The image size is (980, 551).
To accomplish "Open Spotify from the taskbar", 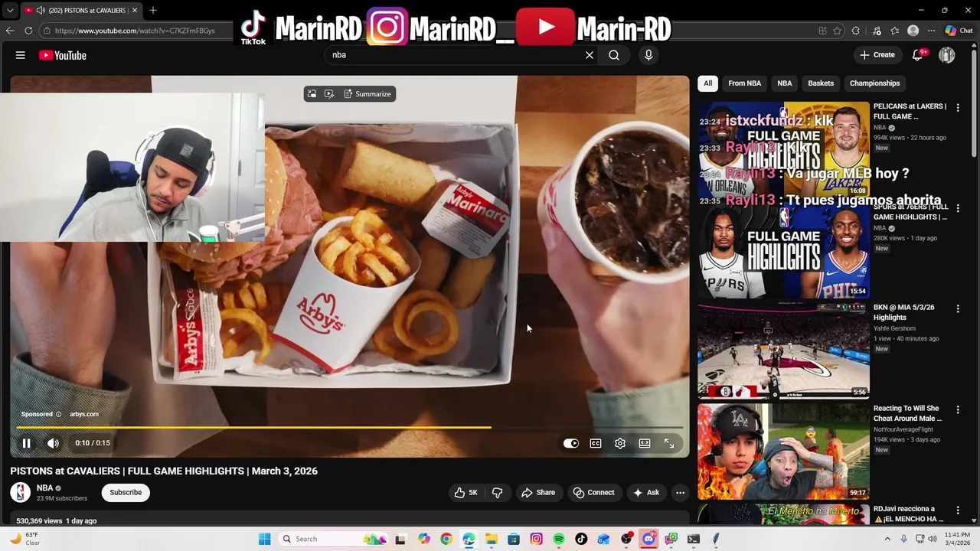I will point(559,539).
